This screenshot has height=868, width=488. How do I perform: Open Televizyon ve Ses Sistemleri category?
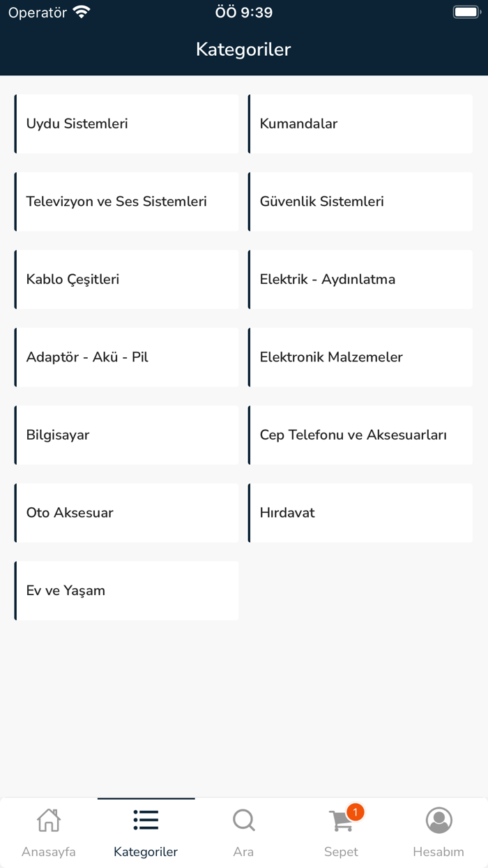[126, 202]
